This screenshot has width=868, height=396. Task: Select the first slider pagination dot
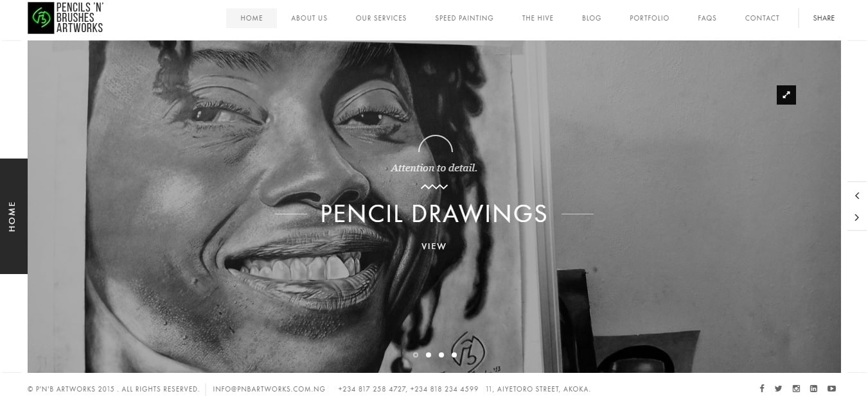[x=416, y=354]
